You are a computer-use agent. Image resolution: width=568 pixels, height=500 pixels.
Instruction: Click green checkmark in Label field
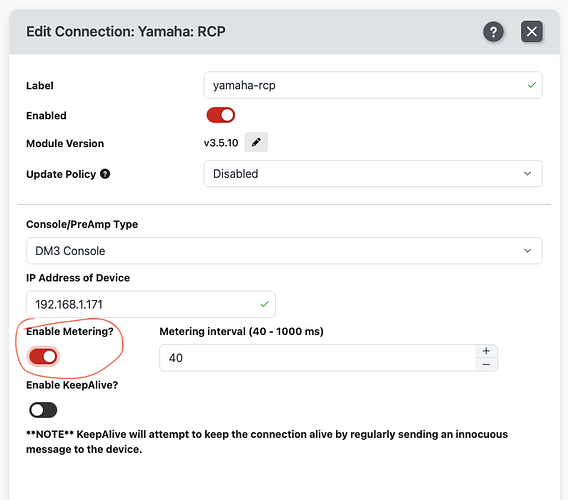click(x=532, y=85)
